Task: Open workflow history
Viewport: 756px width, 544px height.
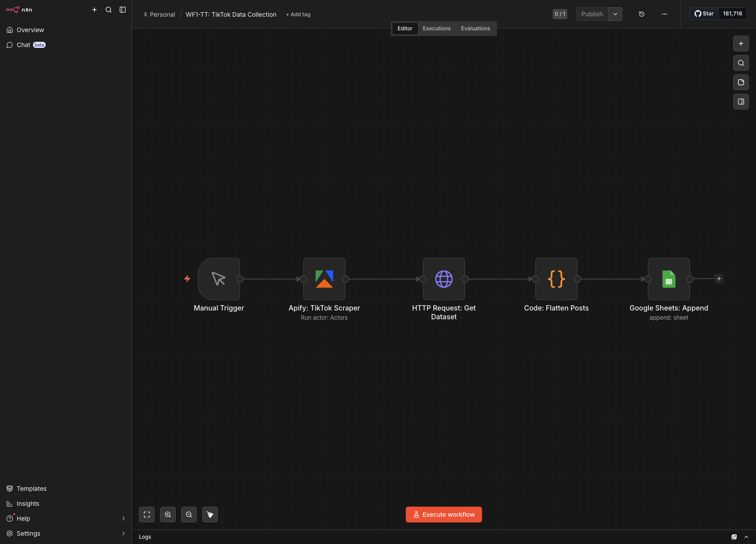Action: 642,14
